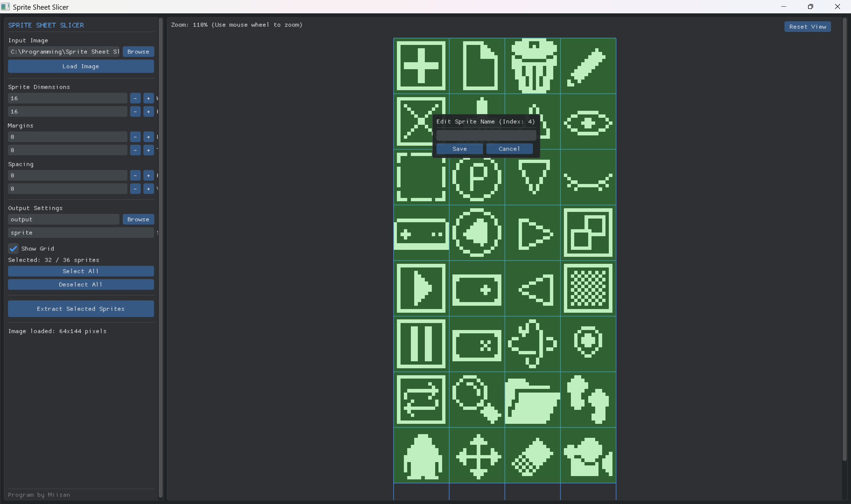Select the pause bars sprite tile
The height and width of the screenshot is (504, 851).
coord(421,344)
